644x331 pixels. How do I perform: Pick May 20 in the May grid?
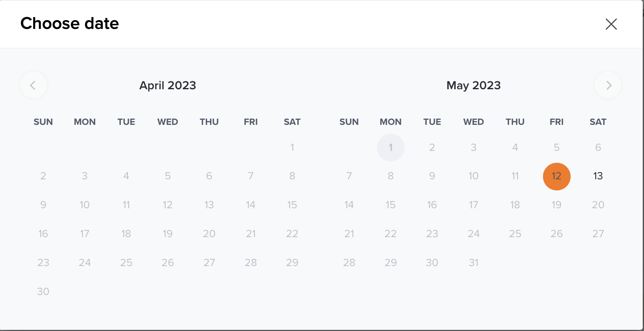tap(598, 205)
